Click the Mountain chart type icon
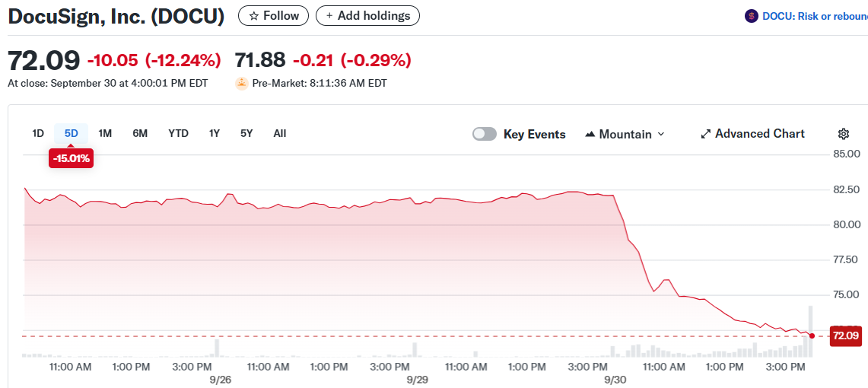 pyautogui.click(x=590, y=134)
